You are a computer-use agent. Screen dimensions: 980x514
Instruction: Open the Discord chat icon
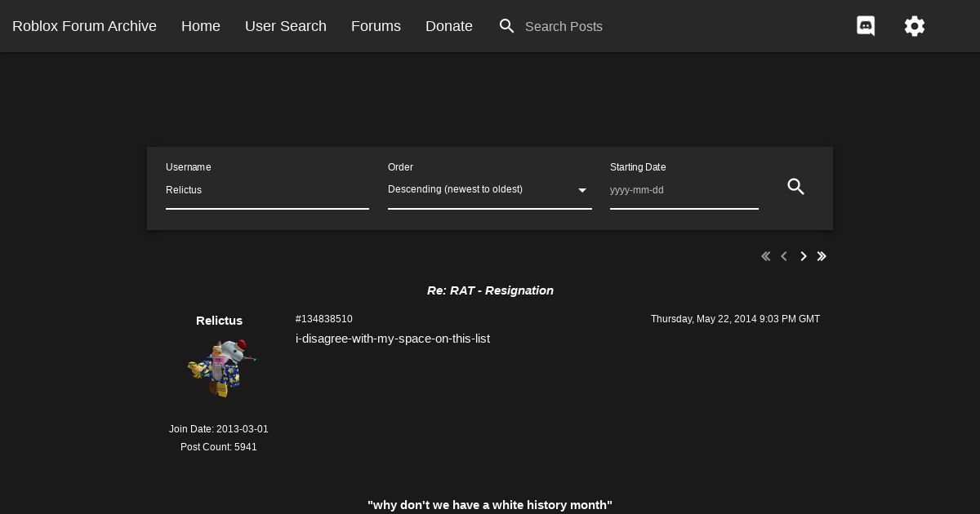pos(866,26)
